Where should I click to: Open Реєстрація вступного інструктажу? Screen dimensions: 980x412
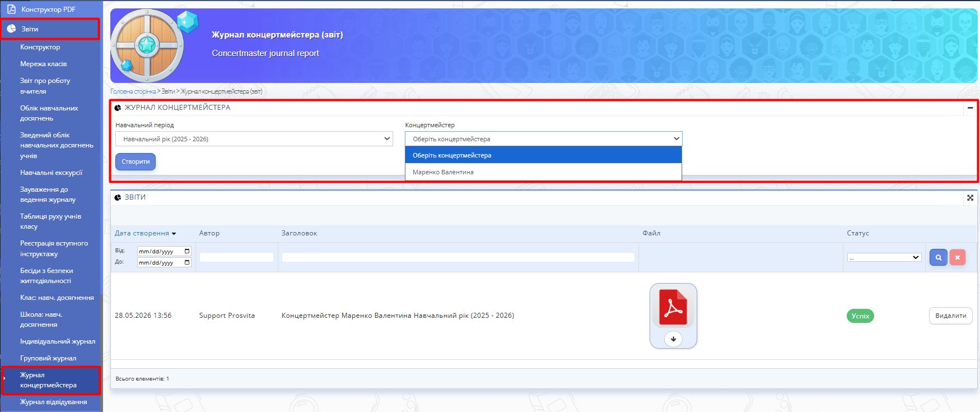tap(54, 248)
